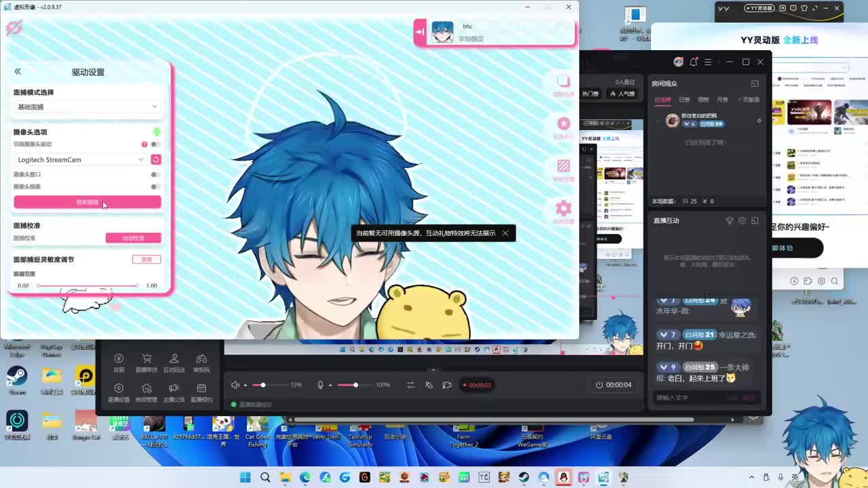Open the gear settings icon on the avatar sidebar
This screenshot has width=868, height=488.
point(564,208)
